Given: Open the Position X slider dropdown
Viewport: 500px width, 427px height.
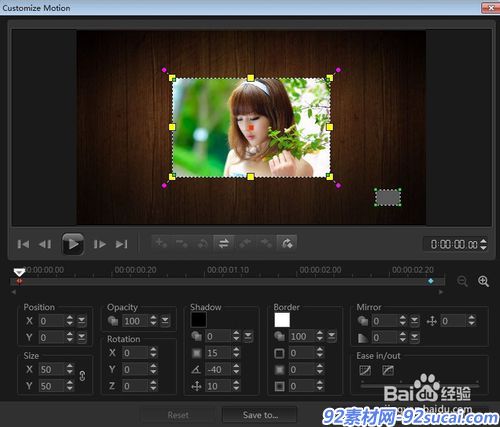Looking at the screenshot, I should pyautogui.click(x=82, y=321).
